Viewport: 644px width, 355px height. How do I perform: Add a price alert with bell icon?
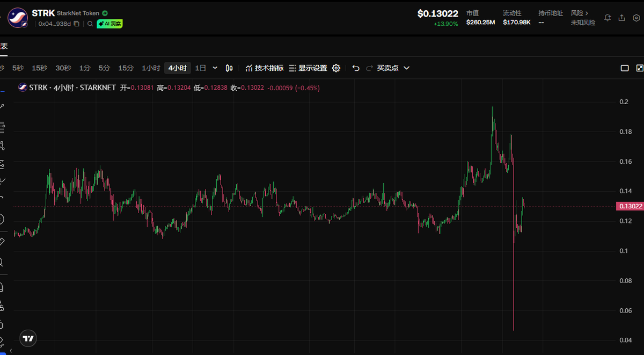tap(608, 18)
